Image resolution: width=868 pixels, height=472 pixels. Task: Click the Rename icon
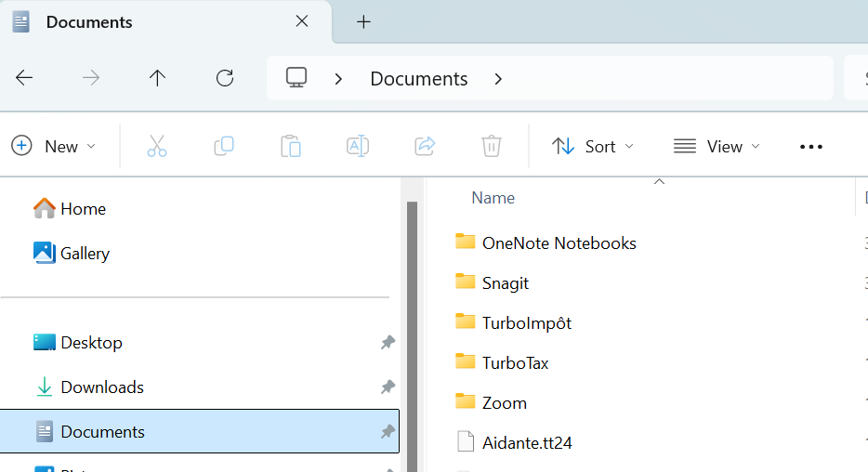(x=358, y=146)
